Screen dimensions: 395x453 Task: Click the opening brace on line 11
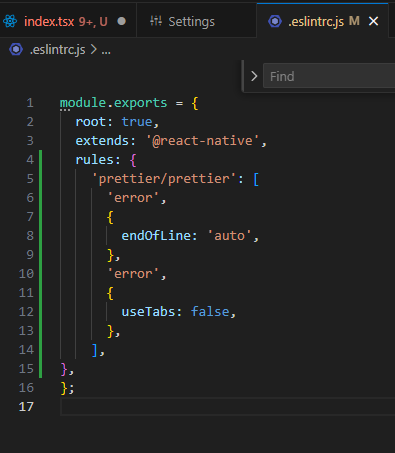point(110,293)
